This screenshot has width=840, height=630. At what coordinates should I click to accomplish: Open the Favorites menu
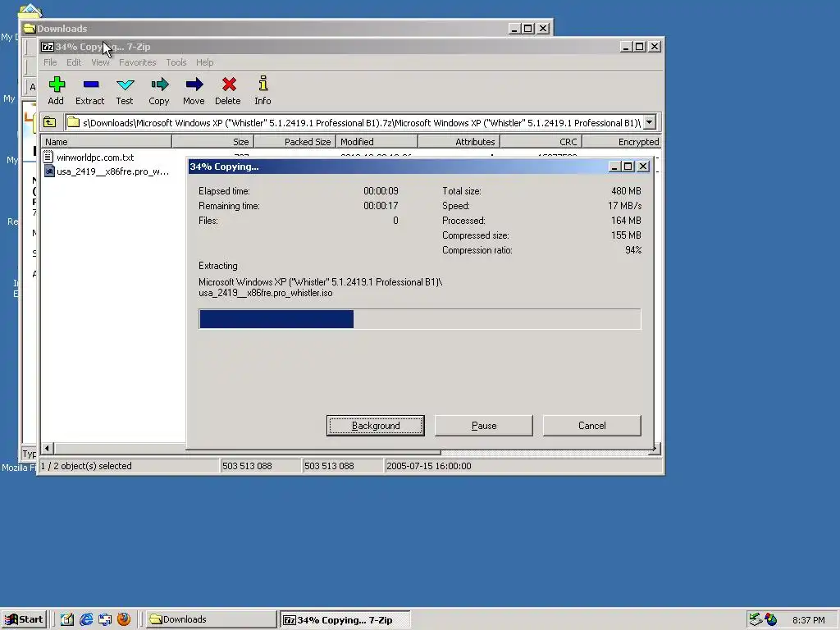138,62
